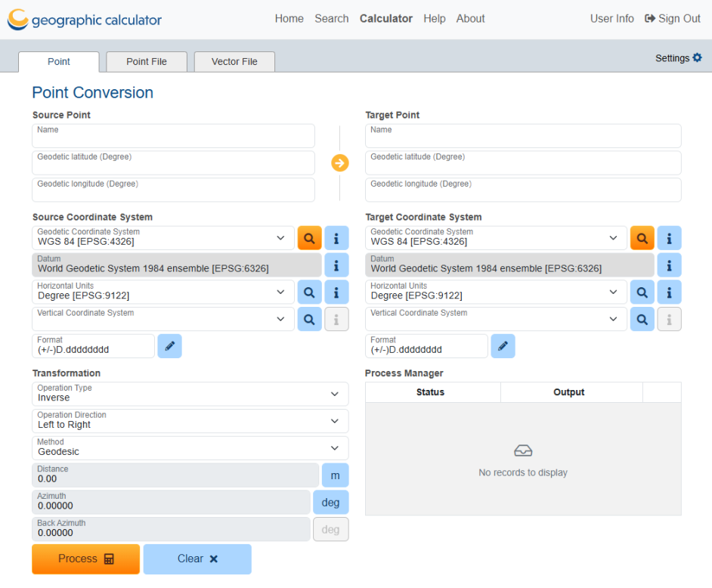Screen dimensions: 712x588
Task: Click the disabled Back Azimuth deg button
Action: pyautogui.click(x=330, y=530)
